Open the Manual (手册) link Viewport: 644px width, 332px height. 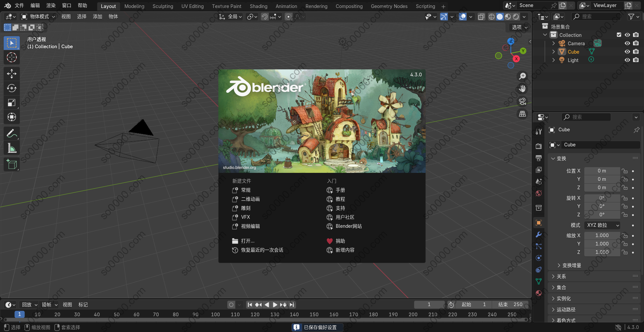coord(340,190)
